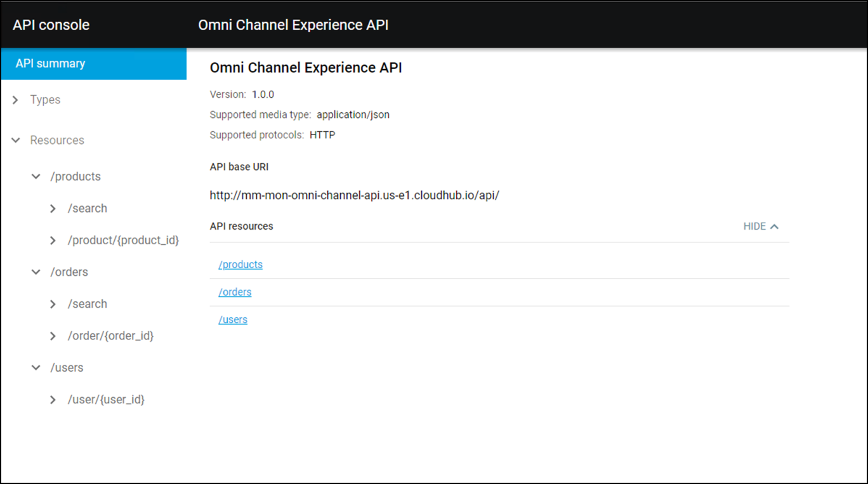Follow the /orders link in API resources
Screen dimensions: 868x484
pyautogui.click(x=235, y=292)
